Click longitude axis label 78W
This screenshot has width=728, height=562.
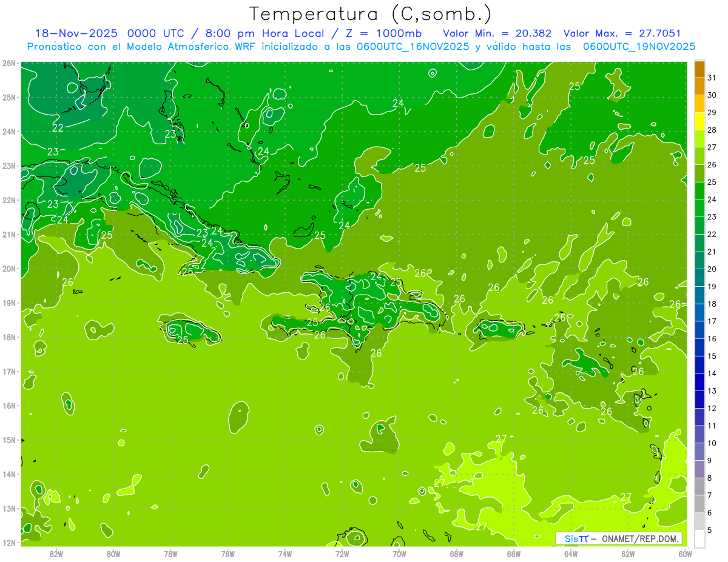coord(170,554)
